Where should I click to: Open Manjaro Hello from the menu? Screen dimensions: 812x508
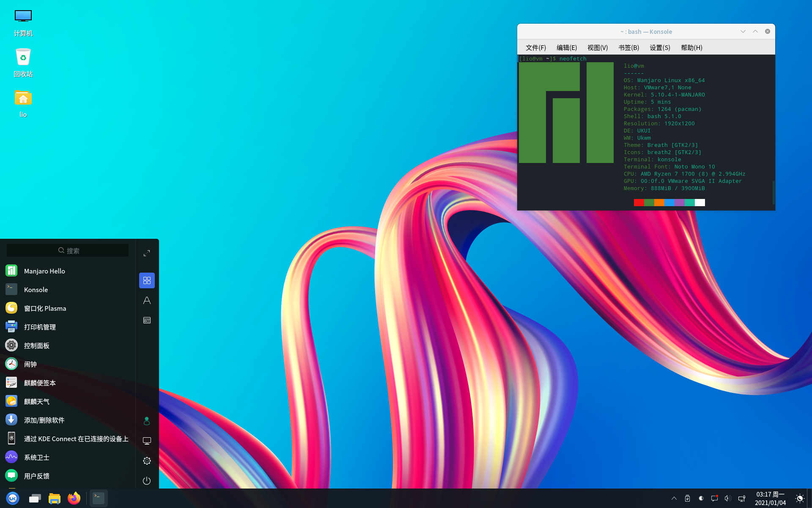click(44, 271)
